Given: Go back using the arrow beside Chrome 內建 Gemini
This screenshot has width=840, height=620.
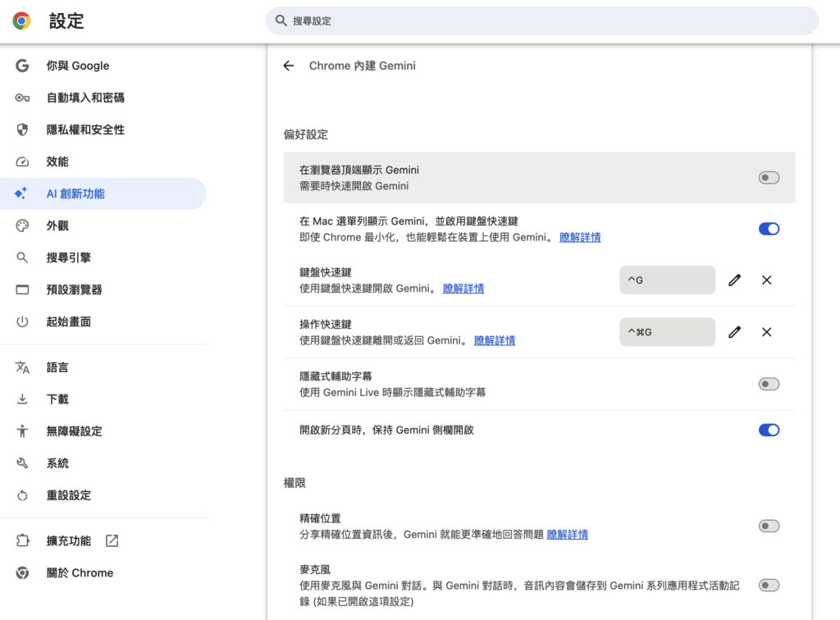Looking at the screenshot, I should (288, 66).
